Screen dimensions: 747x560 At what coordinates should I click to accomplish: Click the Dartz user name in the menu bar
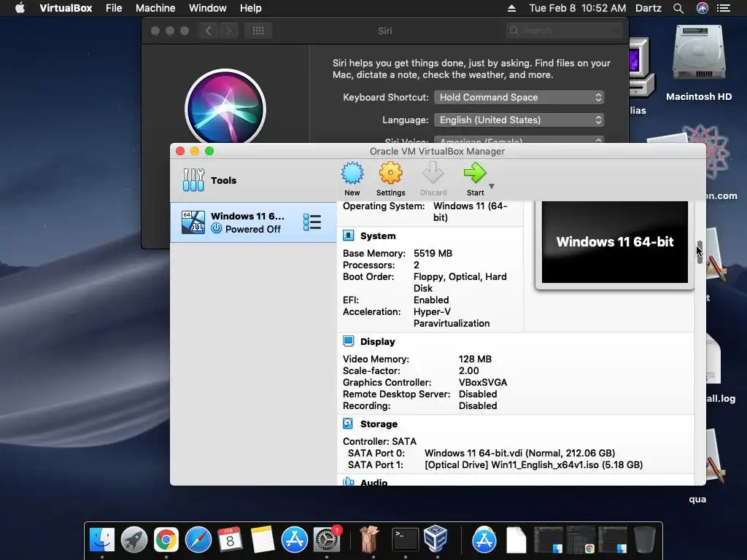click(x=649, y=8)
